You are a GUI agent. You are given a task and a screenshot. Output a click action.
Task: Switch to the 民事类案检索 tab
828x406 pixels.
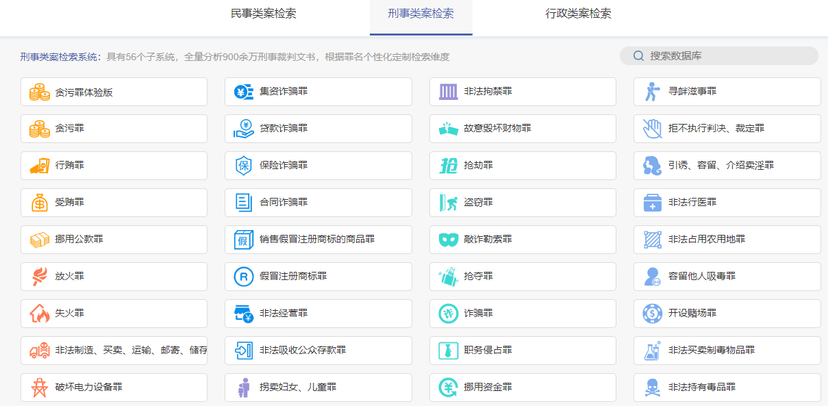[x=263, y=14]
